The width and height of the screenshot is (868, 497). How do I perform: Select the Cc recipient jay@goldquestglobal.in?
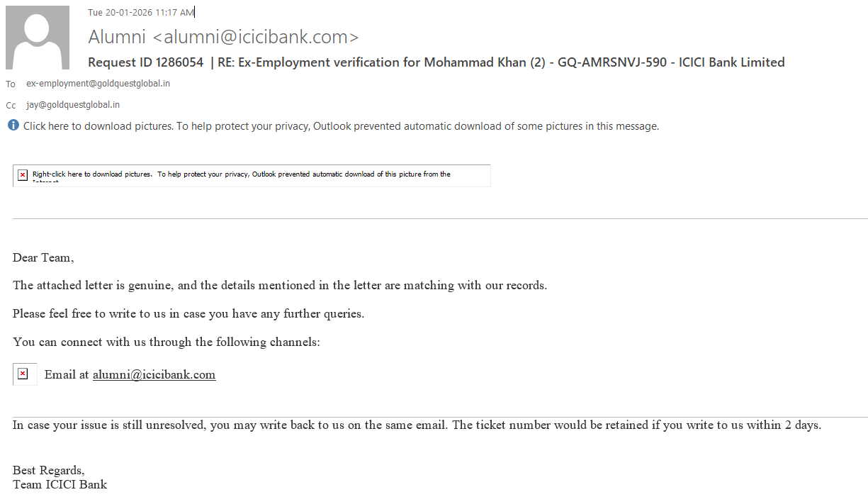73,105
